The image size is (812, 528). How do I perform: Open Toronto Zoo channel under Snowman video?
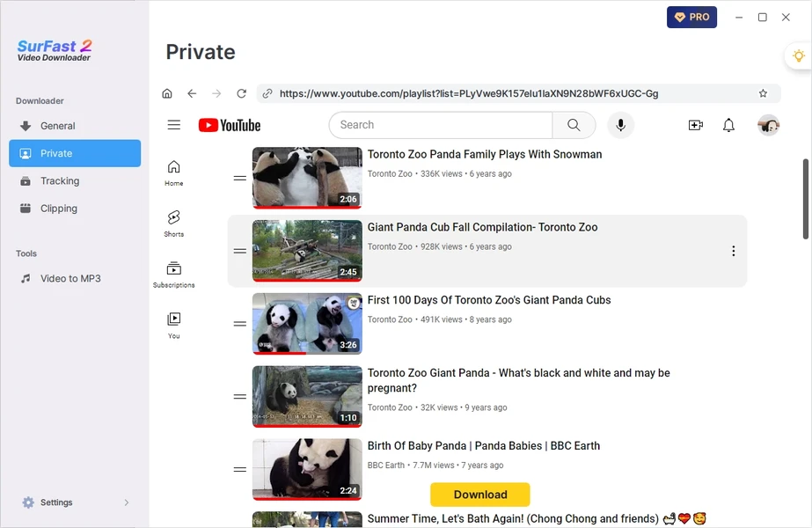tap(390, 174)
